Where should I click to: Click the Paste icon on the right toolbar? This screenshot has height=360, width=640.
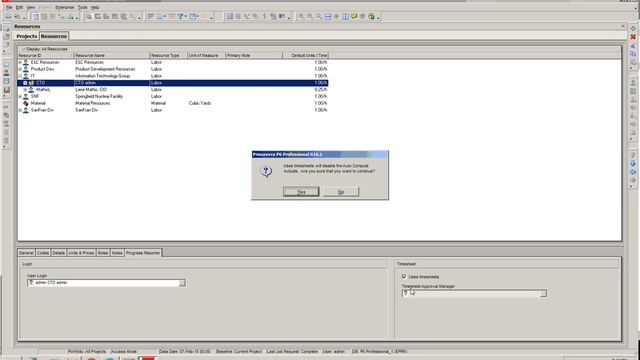(633, 62)
